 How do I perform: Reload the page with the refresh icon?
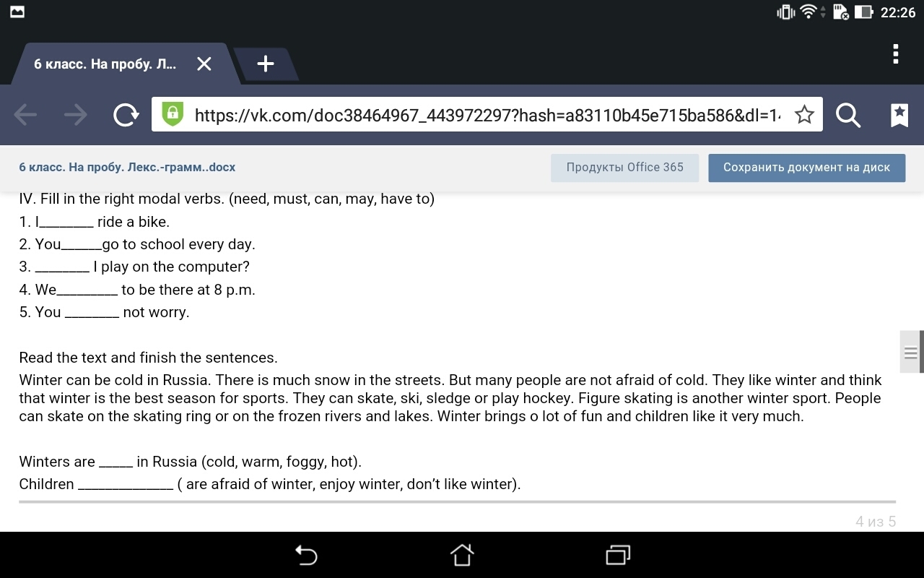coord(126,115)
